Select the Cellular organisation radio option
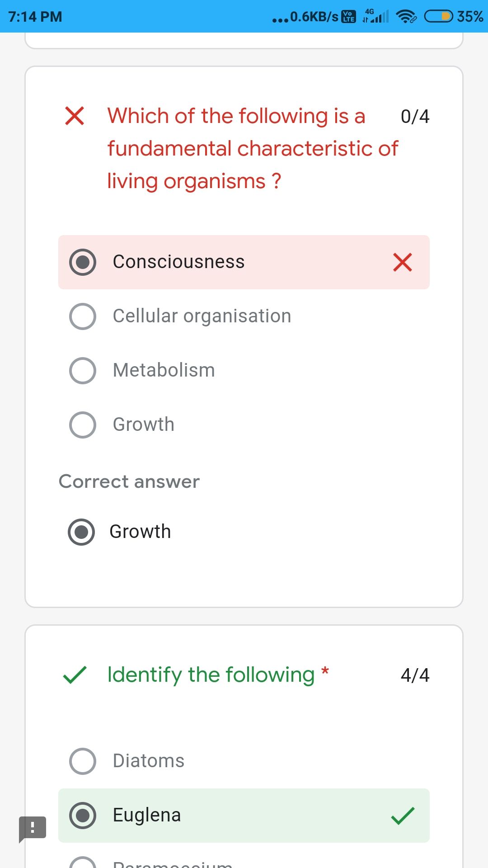The width and height of the screenshot is (488, 868). coord(244,316)
